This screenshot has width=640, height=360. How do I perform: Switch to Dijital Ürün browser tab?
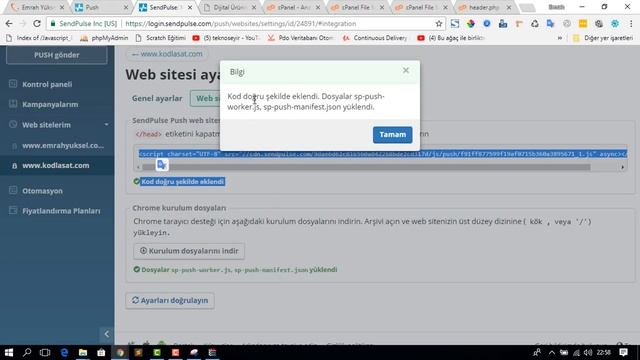point(229,7)
